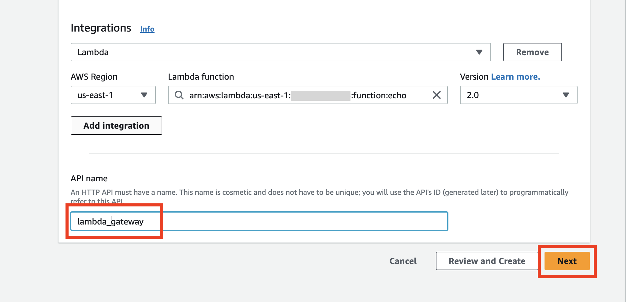
Task: Click the Info link beside Integrations
Action: [147, 29]
